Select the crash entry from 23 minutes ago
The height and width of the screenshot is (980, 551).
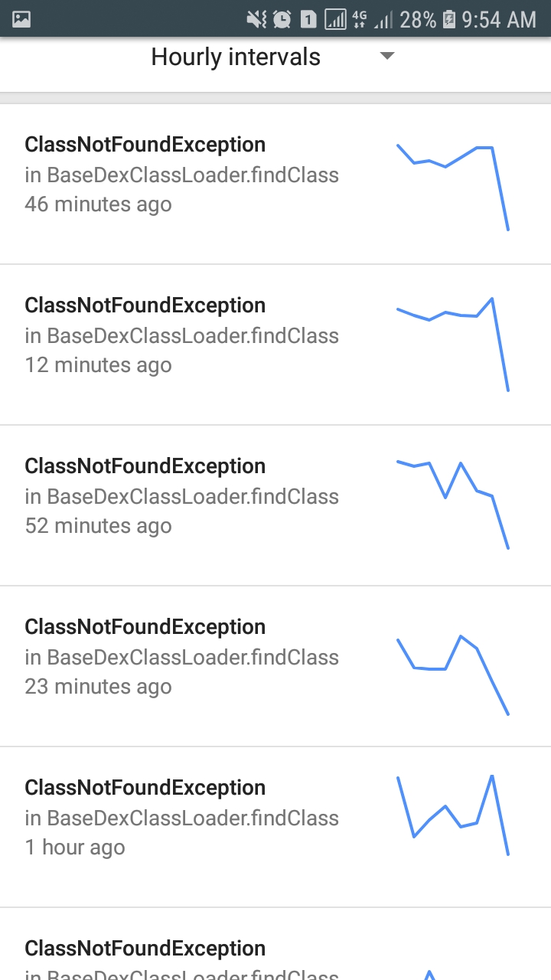click(181, 658)
